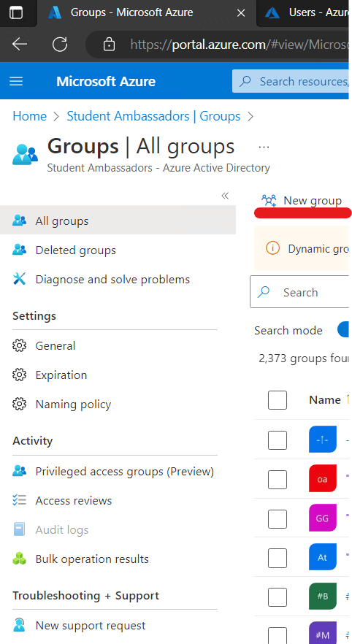Focus the groups Search field

[299, 292]
